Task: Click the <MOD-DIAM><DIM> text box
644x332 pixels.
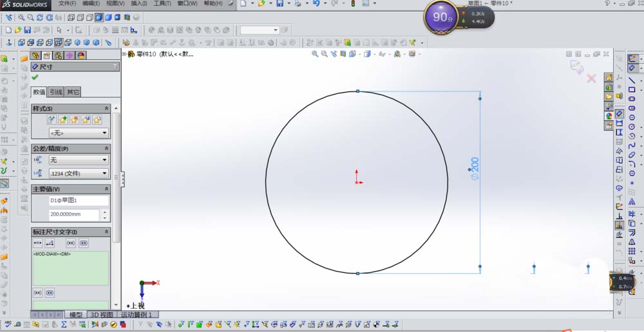Action: [71, 268]
